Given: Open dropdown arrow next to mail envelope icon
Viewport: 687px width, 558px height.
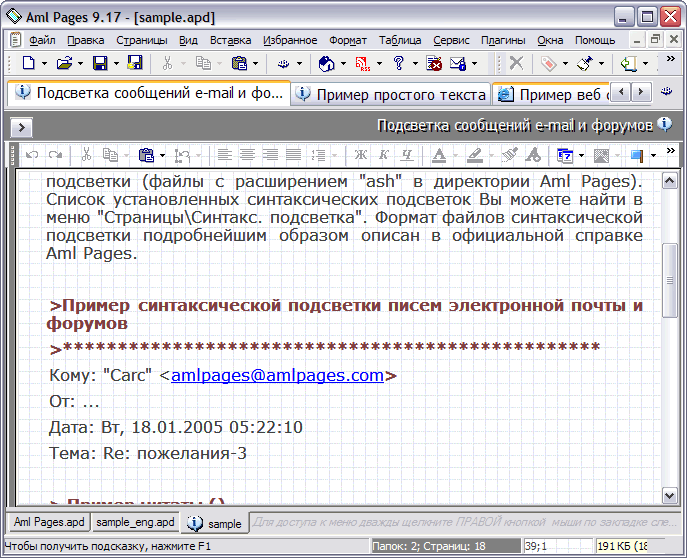Looking at the screenshot, I should click(x=475, y=64).
